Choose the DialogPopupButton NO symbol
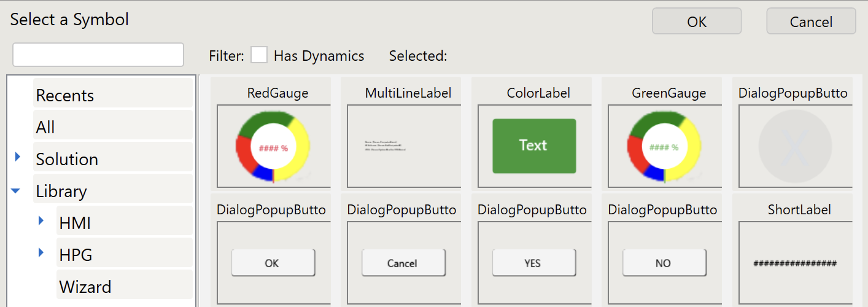The image size is (868, 307). pyautogui.click(x=664, y=263)
